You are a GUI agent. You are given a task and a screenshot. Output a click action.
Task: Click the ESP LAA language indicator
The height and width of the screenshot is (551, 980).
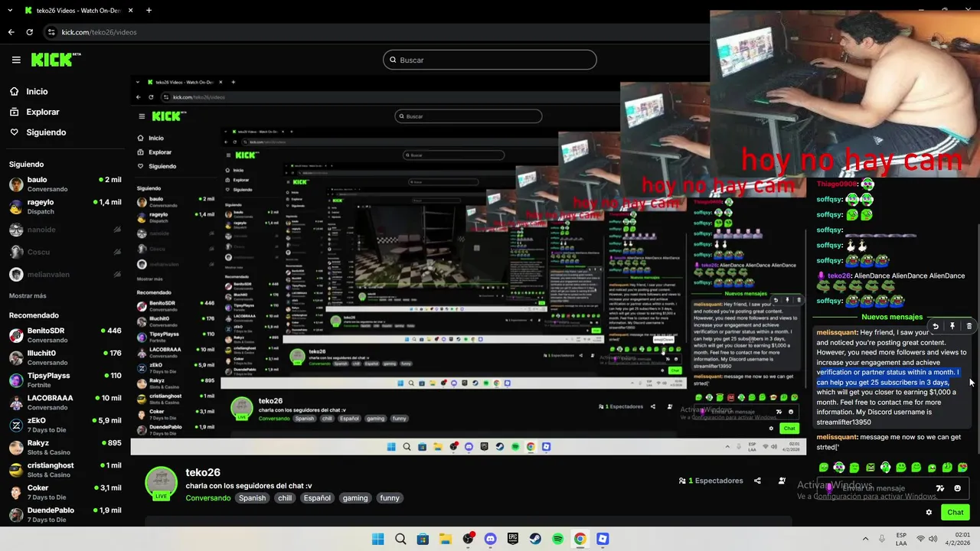click(901, 539)
